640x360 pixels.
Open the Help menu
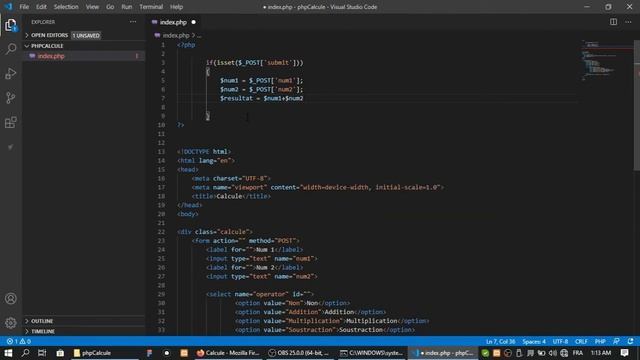coord(176,7)
